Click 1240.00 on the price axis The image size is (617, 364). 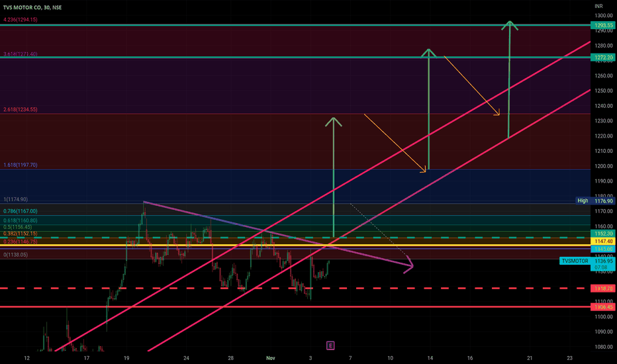coord(604,106)
